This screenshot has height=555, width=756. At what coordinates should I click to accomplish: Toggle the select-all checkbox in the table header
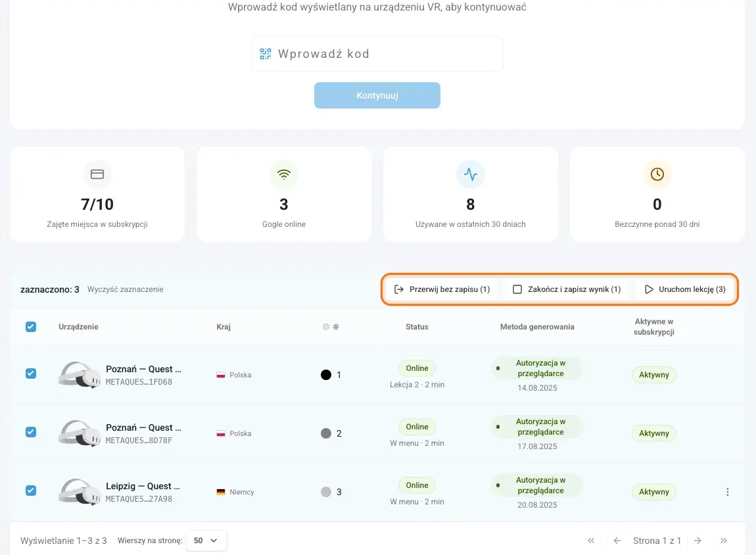click(x=31, y=326)
